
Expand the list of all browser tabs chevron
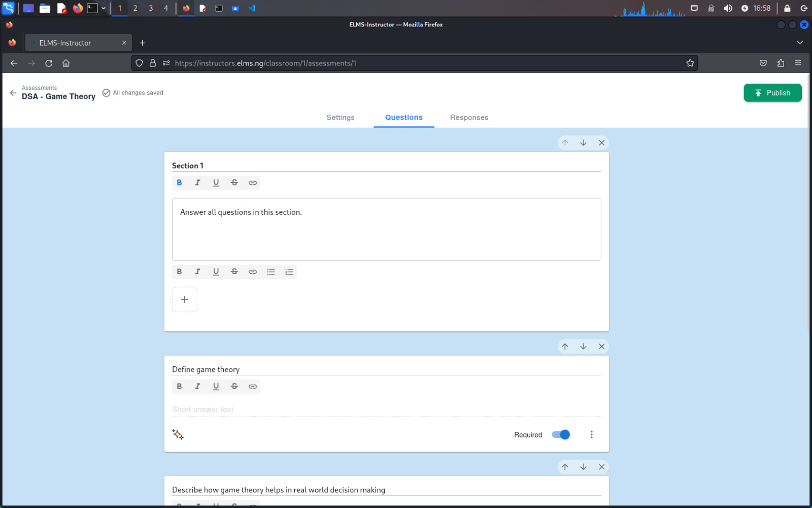[800, 42]
